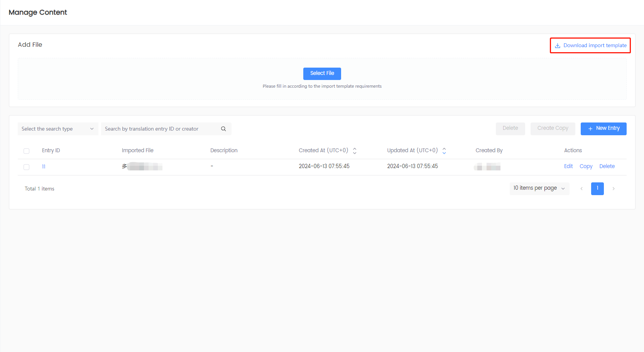Edit the entry 11 row
644x352 pixels.
click(x=568, y=166)
